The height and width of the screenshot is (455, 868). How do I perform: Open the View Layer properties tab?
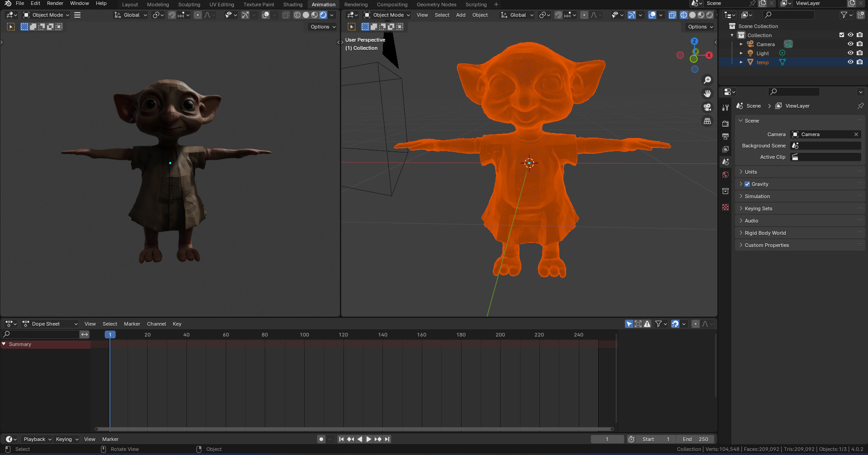coord(725,149)
